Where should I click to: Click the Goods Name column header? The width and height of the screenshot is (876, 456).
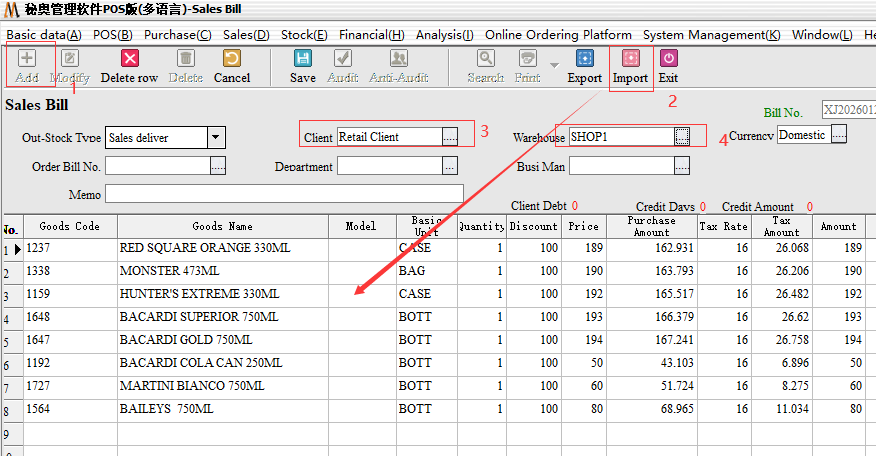click(x=222, y=226)
